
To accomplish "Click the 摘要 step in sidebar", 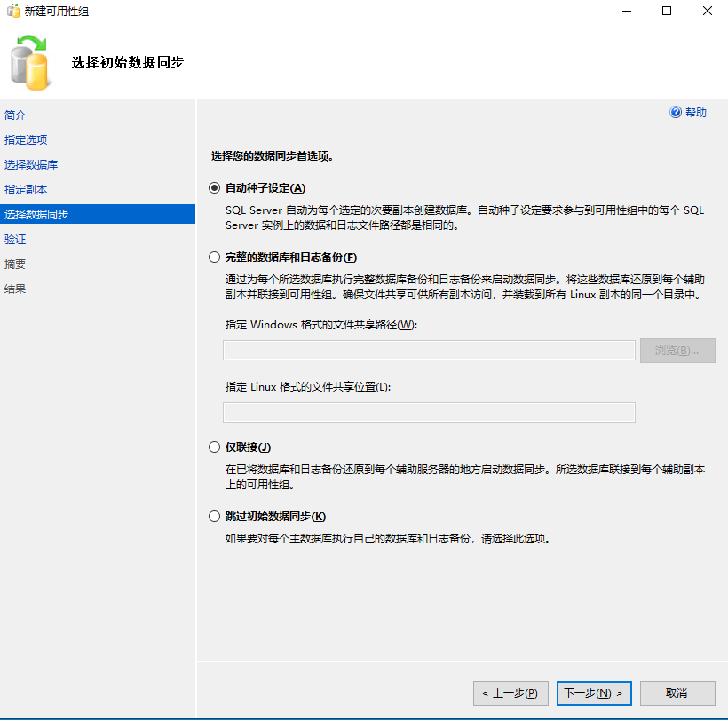I will click(15, 265).
